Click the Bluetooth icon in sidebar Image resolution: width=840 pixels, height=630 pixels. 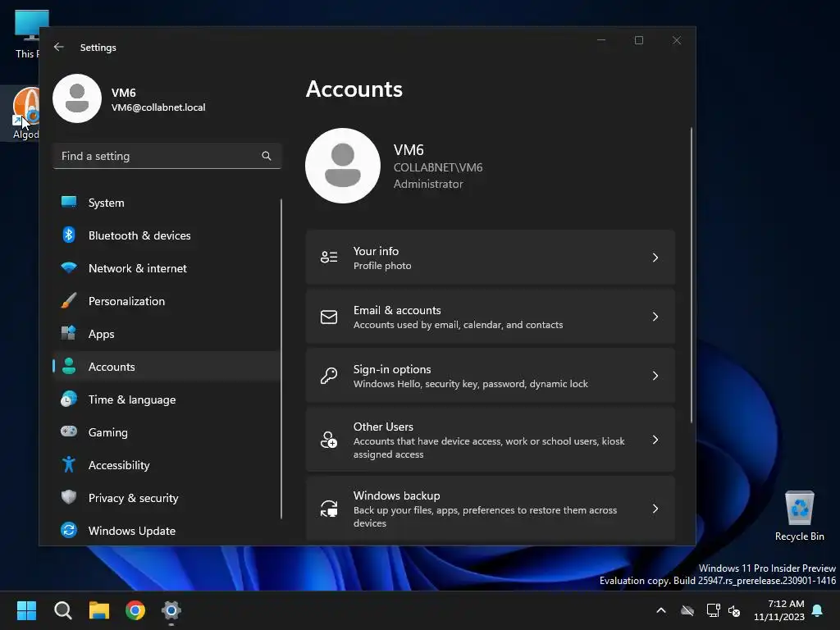[69, 235]
